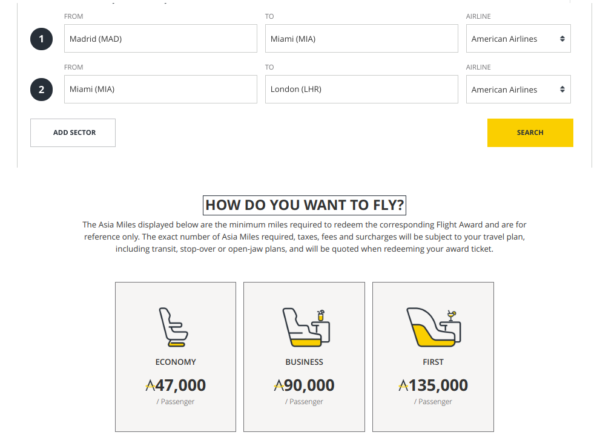Viewport: 600px width, 435px height.
Task: Choose the First label in the fare card
Action: [x=432, y=362]
